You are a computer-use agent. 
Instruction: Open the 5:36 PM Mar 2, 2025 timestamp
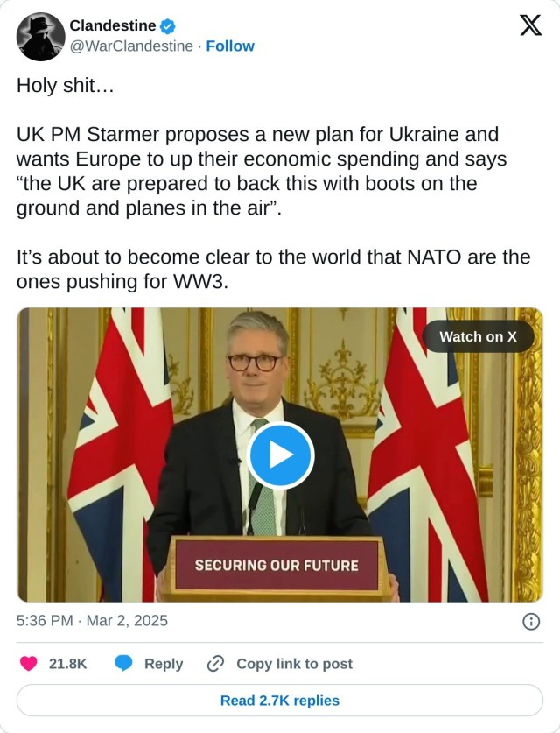pos(92,621)
